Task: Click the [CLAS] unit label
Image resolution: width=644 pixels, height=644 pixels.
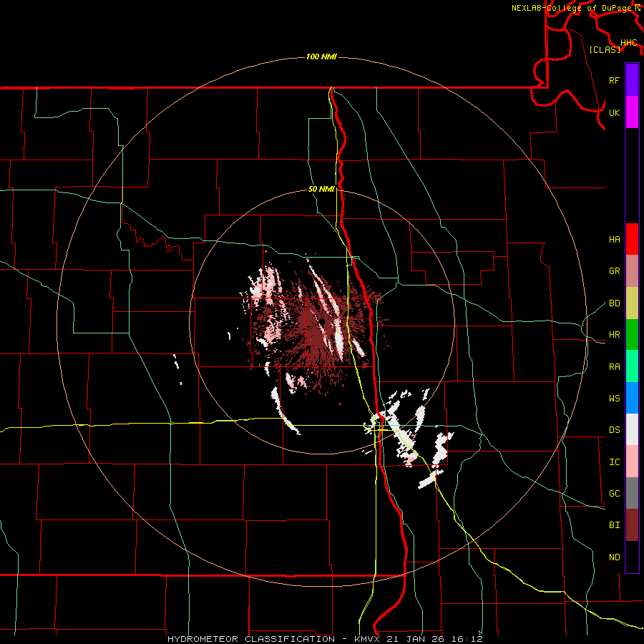Action: coord(605,49)
